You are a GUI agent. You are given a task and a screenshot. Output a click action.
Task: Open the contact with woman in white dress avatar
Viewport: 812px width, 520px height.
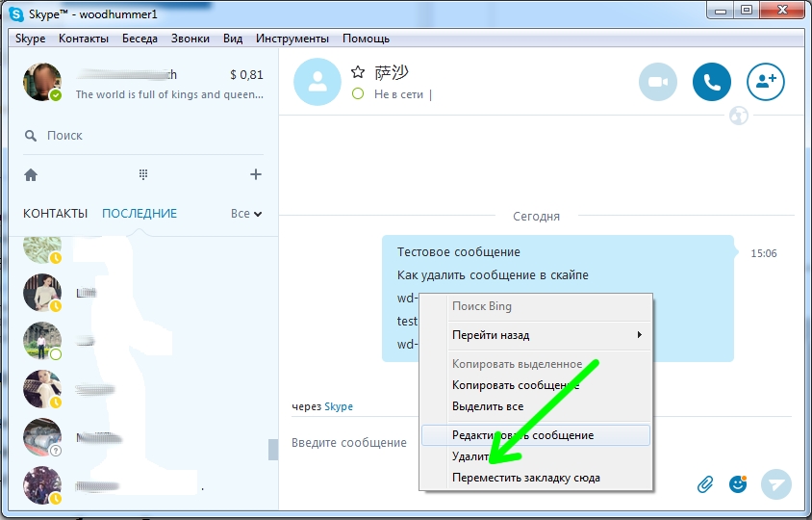coord(42,293)
